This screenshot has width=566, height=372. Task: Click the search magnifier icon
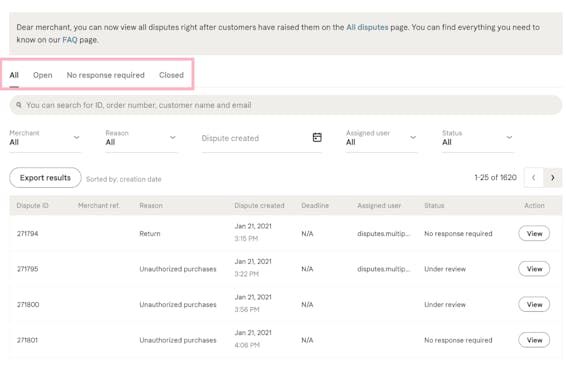coord(19,105)
